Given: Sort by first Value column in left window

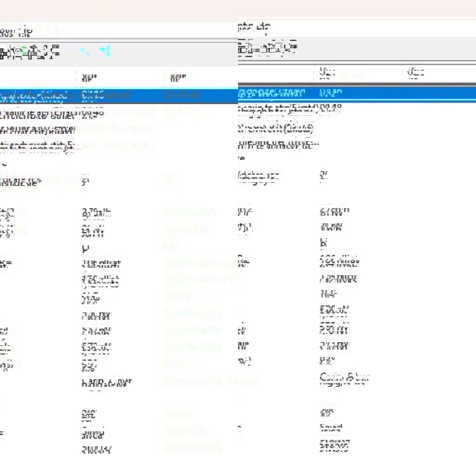Looking at the screenshot, I should 88,77.
